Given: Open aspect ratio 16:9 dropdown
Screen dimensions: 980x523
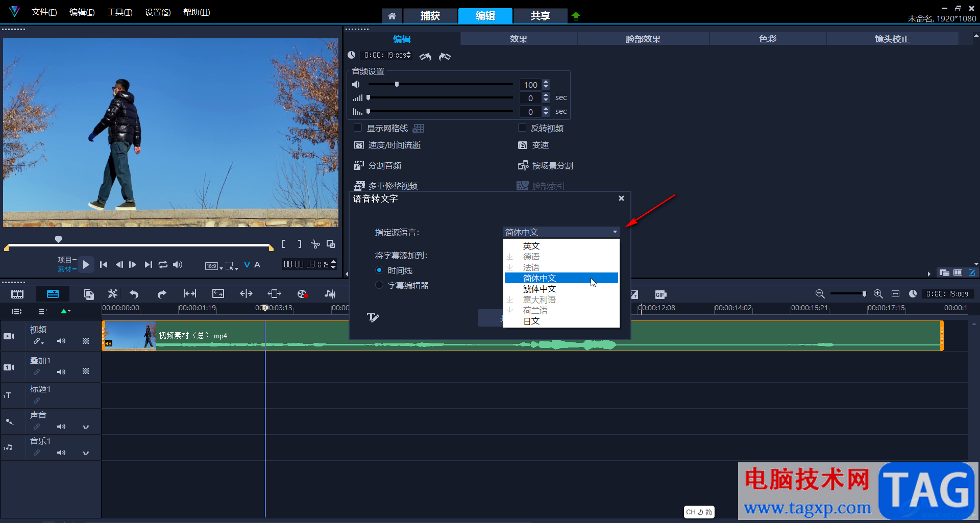Looking at the screenshot, I should click(x=214, y=266).
